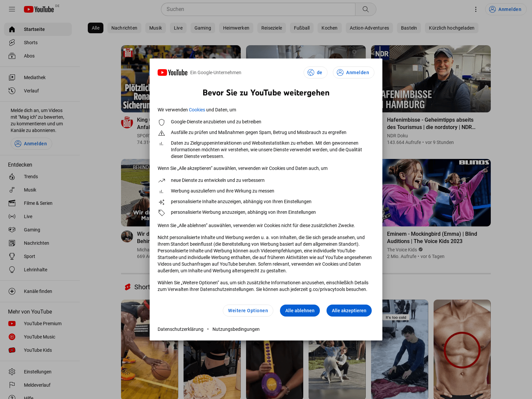The image size is (532, 399).
Task: Open the Short with red circle on torso
Action: [462, 349]
